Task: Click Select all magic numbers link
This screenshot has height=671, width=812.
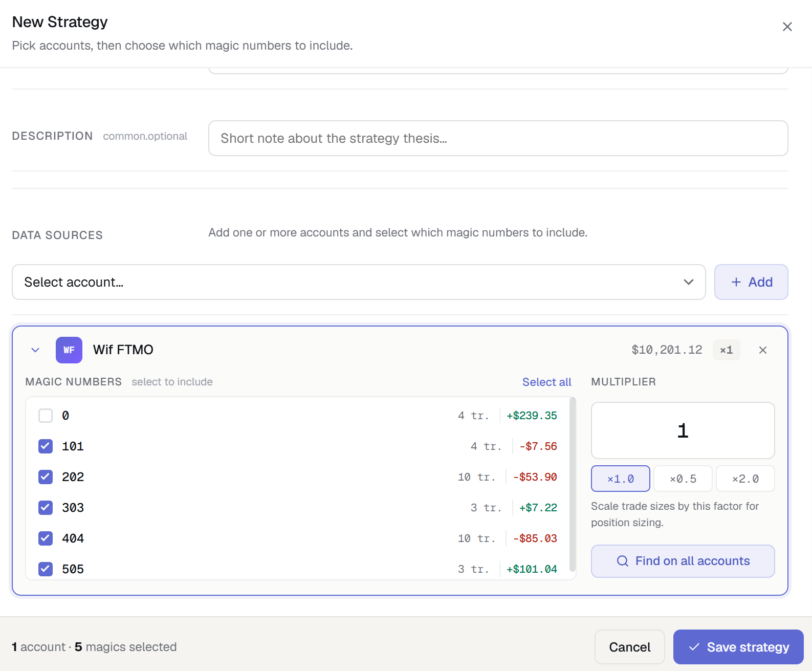Action: (546, 382)
